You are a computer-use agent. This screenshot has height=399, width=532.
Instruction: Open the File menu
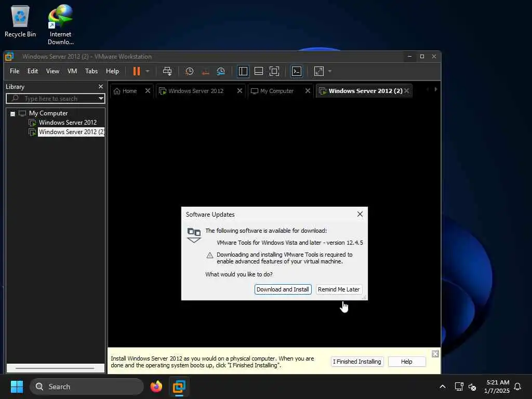point(15,71)
